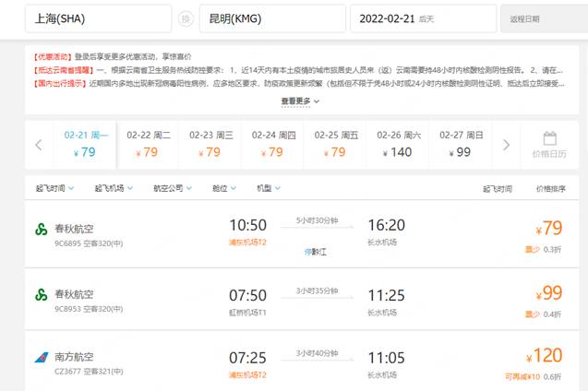Click the 停黔江 stopover label
588x391 pixels.
[x=316, y=252]
